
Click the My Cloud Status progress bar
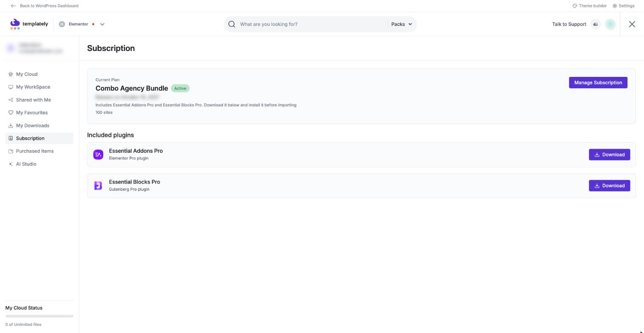point(39,316)
